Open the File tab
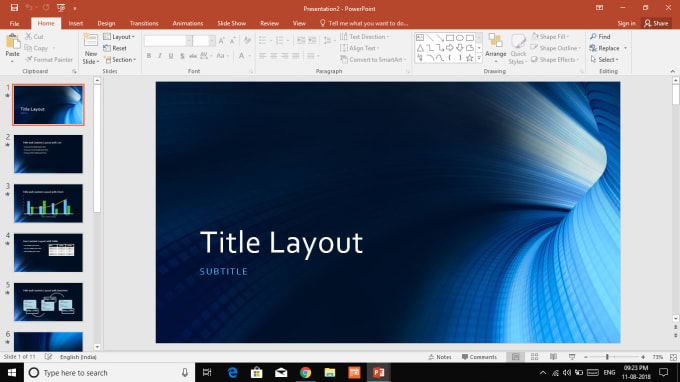680x382 pixels. click(x=14, y=23)
